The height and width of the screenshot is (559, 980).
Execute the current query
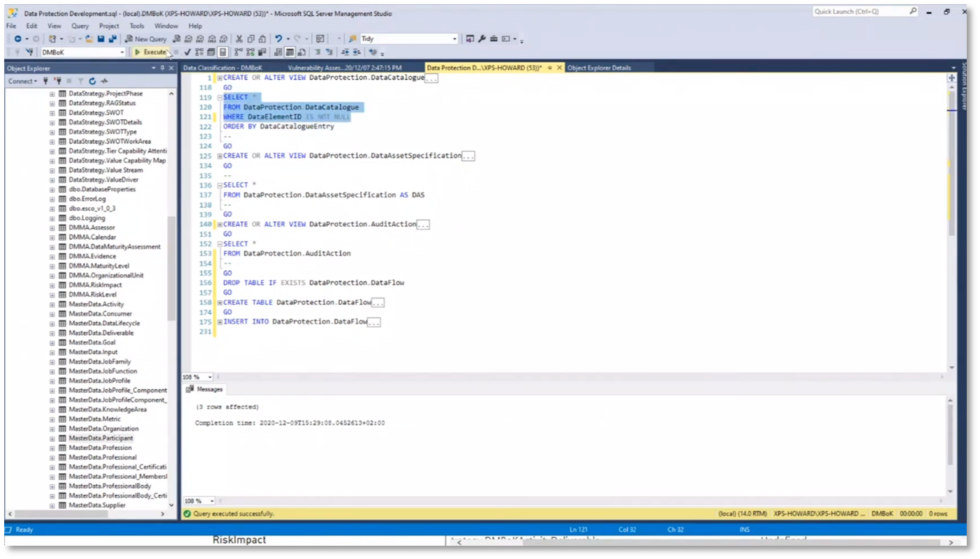150,52
